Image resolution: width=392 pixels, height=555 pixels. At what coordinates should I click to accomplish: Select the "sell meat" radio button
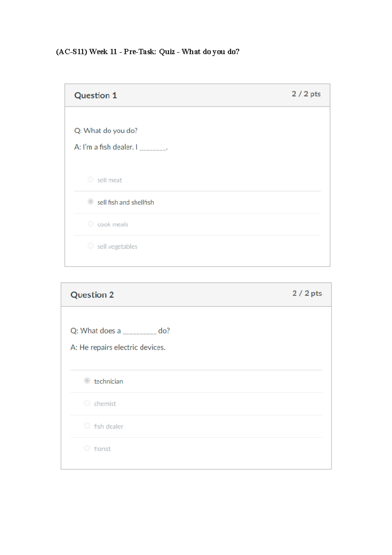91,180
